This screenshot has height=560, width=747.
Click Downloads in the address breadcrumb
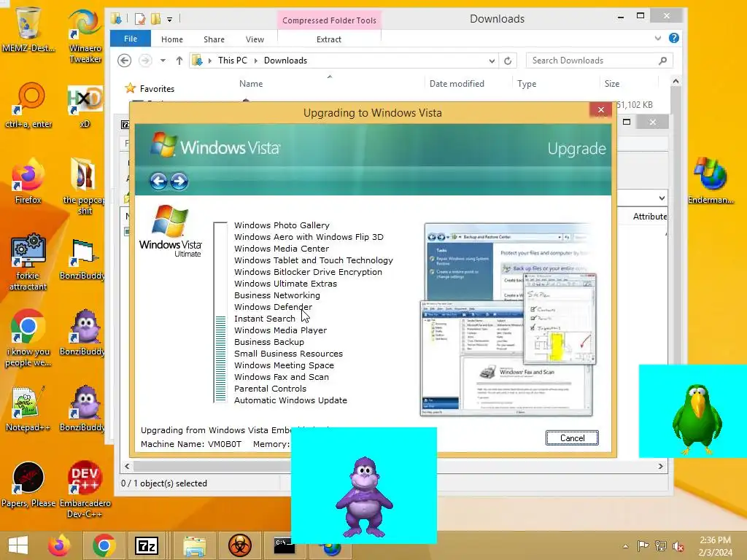point(285,61)
